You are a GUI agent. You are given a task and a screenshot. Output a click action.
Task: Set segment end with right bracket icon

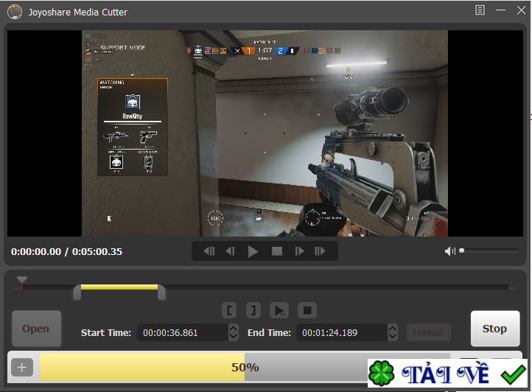coord(253,310)
